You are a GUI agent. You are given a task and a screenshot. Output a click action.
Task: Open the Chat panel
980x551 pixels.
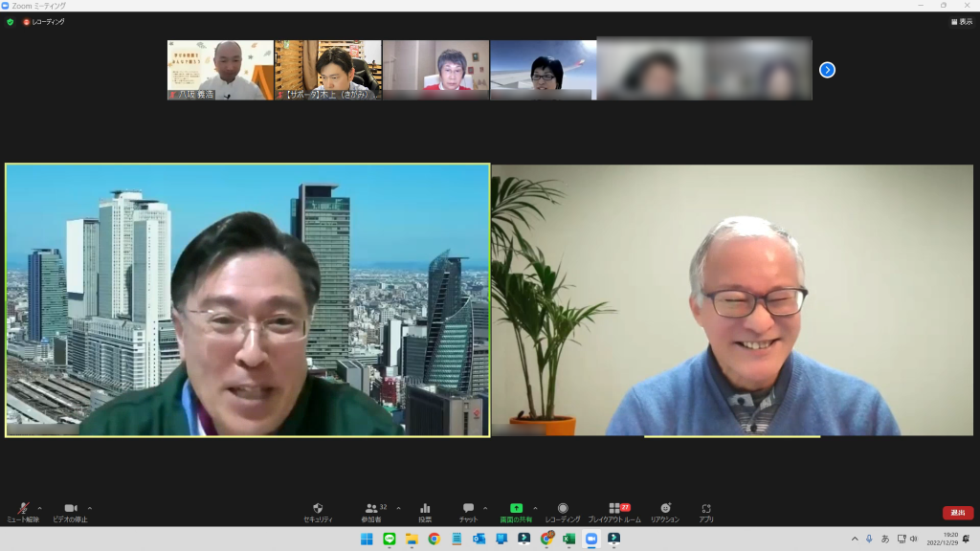coord(468,512)
